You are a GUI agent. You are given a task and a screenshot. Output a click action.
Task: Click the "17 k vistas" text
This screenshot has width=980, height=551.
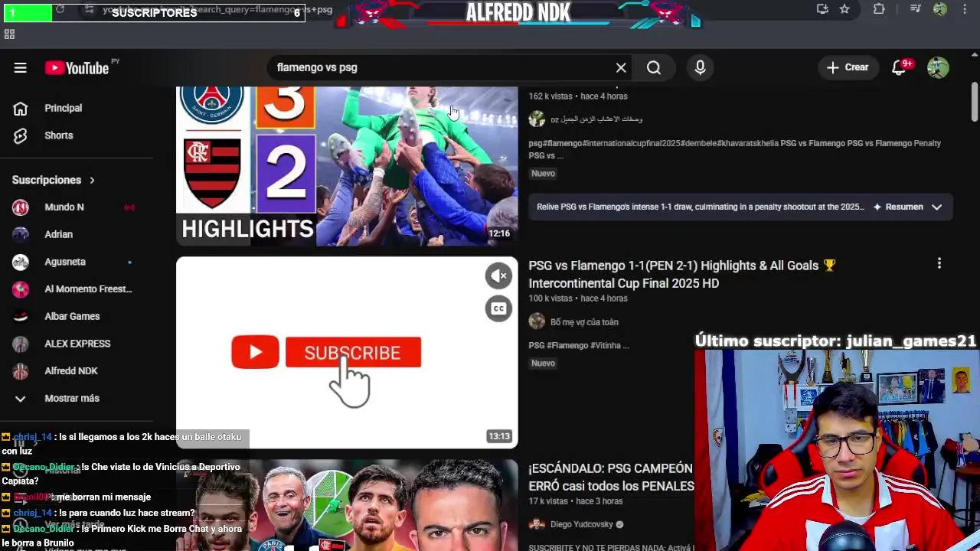[548, 501]
